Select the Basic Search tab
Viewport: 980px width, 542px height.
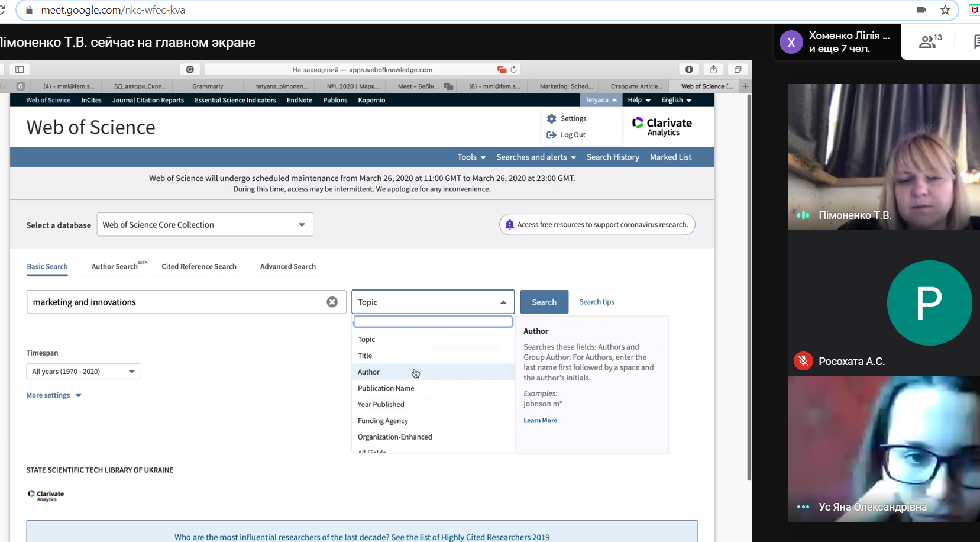(x=47, y=266)
